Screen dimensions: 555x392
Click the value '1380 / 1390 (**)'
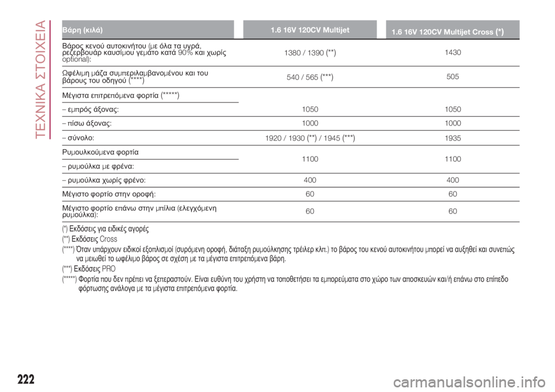pos(310,53)
